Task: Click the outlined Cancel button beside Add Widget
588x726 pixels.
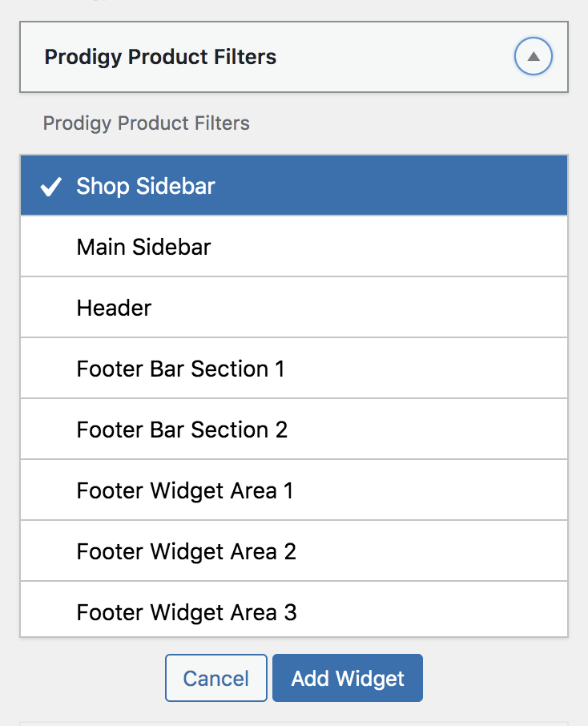Action: click(216, 678)
